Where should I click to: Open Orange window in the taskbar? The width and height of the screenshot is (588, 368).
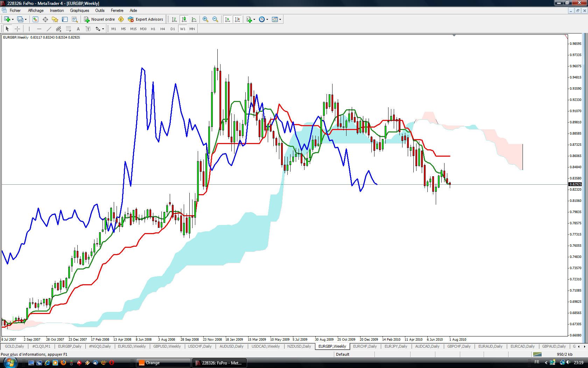[163, 363]
